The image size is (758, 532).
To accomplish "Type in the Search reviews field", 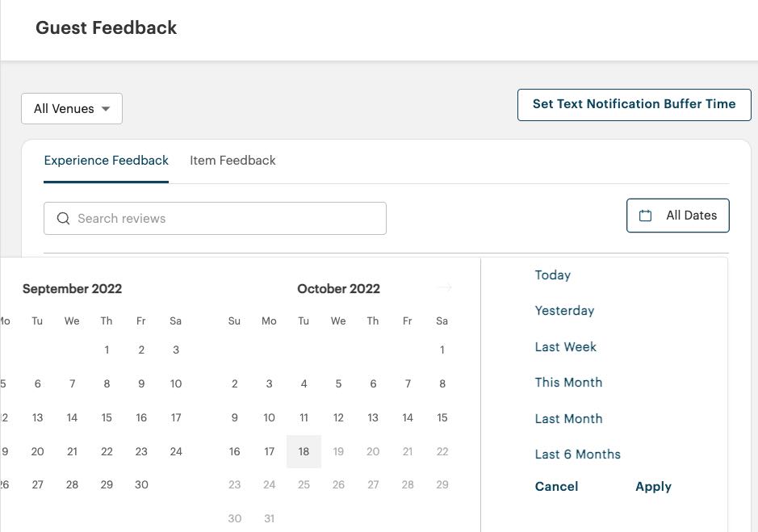I will (226, 219).
